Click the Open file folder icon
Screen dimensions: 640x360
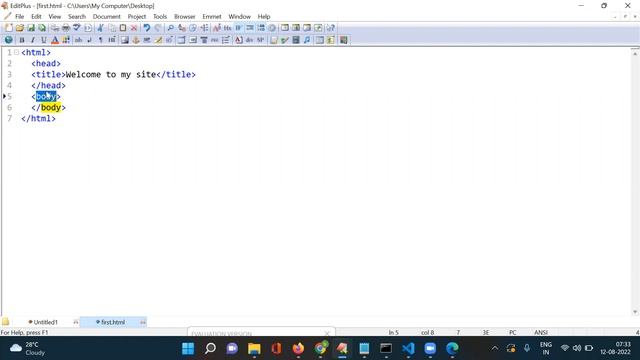coord(19,28)
